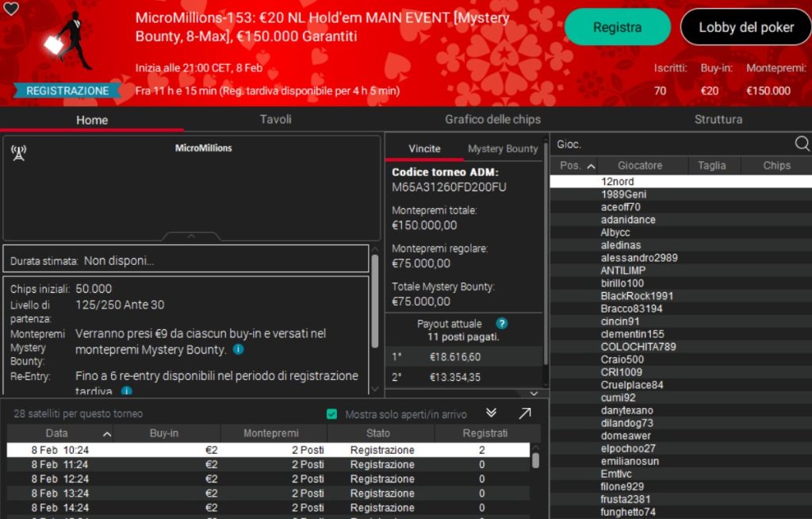Select the 8 Feb 12:24 satellite row
Viewport: 812px width, 519px height.
268,479
